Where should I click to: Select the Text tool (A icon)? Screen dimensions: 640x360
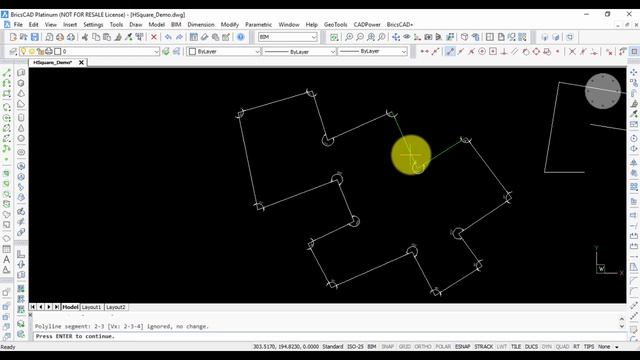[x=7, y=259]
